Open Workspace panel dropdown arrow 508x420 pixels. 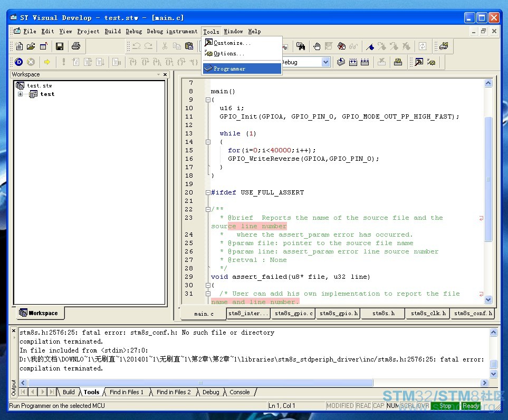click(158, 74)
